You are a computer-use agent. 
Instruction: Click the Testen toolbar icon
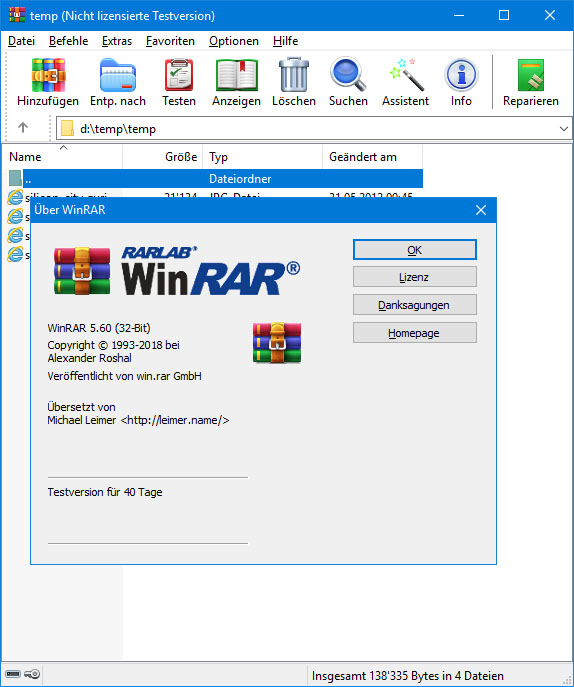[x=179, y=75]
